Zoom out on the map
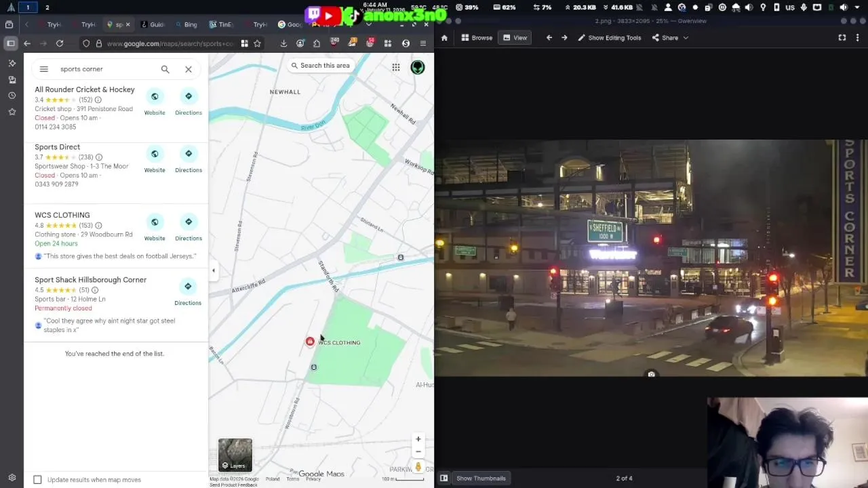This screenshot has height=488, width=868. (418, 451)
